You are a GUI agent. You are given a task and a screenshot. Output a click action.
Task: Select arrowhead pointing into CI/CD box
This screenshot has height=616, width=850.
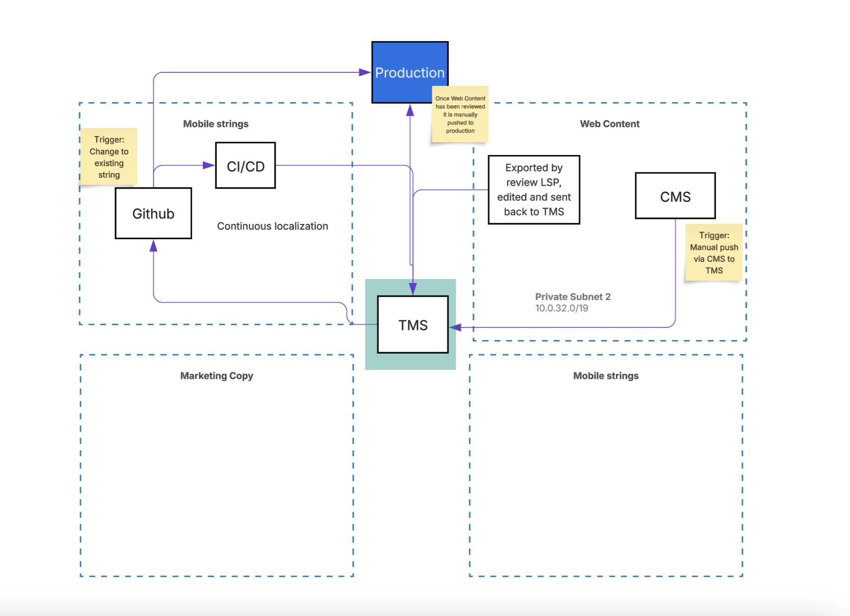208,166
